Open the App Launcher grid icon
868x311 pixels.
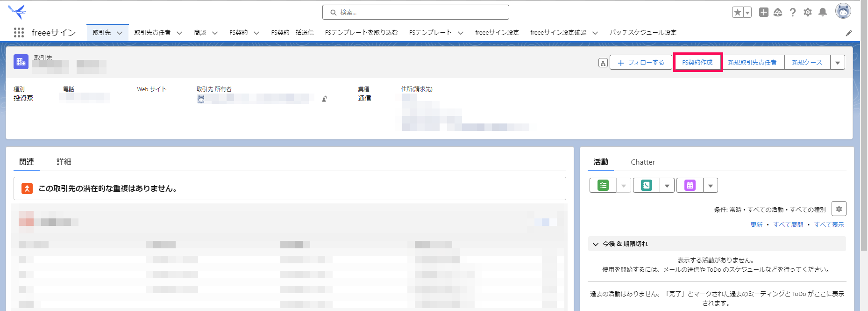pyautogui.click(x=19, y=32)
